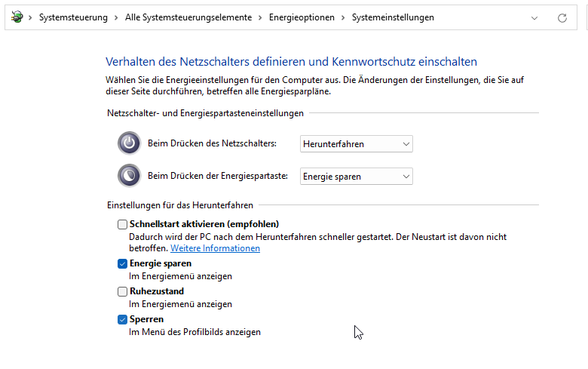588x369 pixels.
Task: Click the power button icon
Action: [x=129, y=143]
